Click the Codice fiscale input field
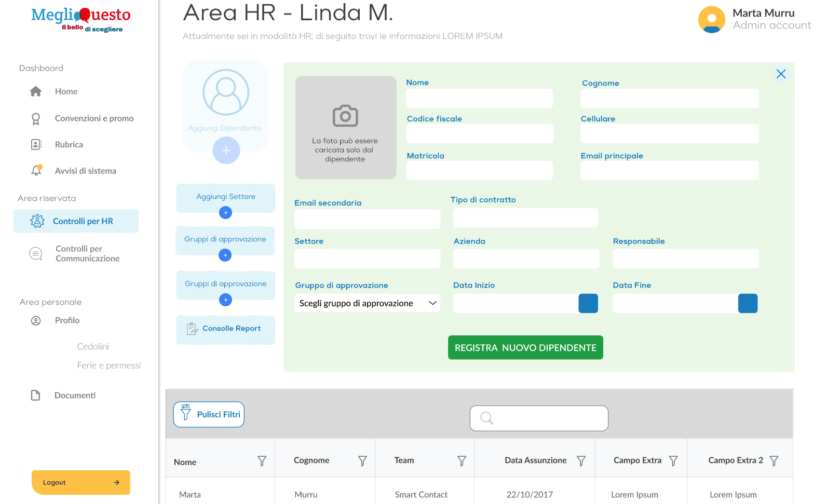 [x=480, y=133]
